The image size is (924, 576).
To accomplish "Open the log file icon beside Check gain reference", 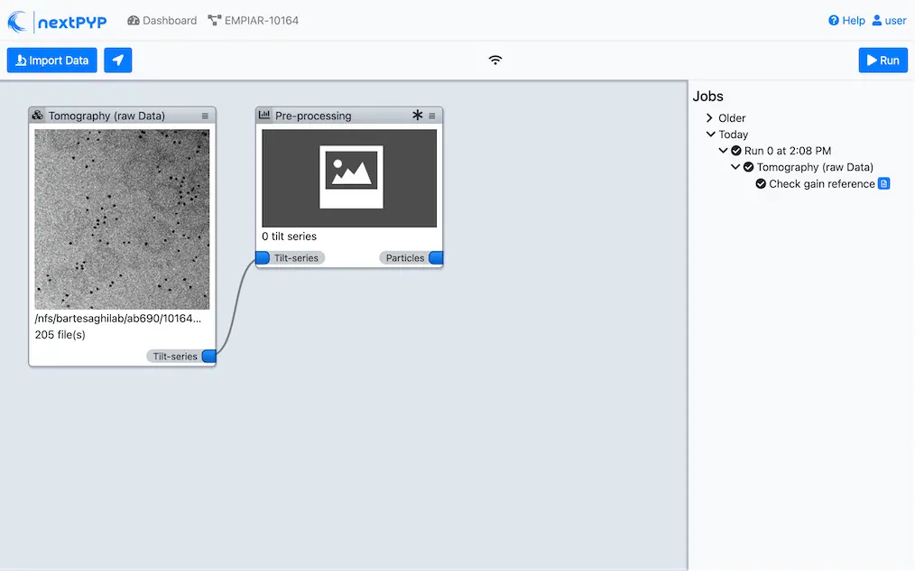I will pyautogui.click(x=882, y=183).
